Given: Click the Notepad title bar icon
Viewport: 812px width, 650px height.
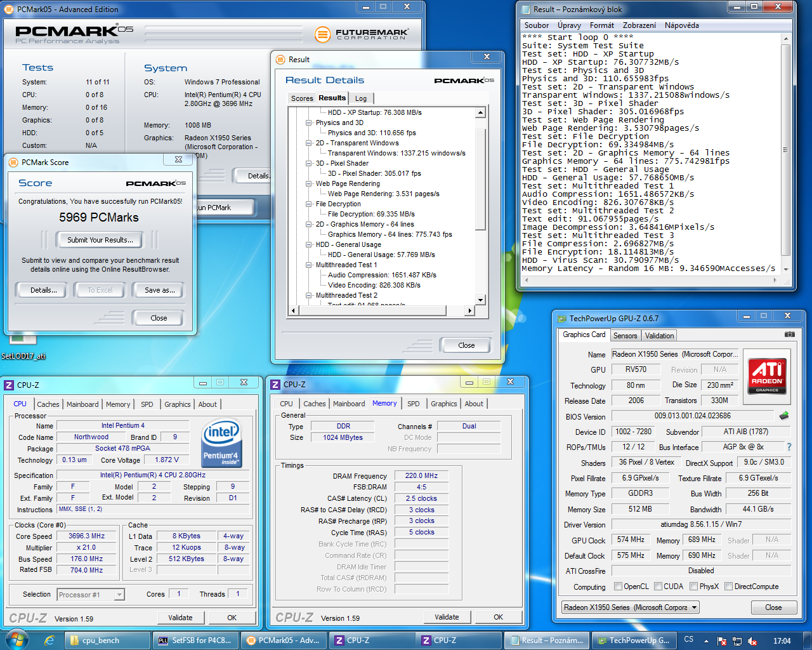Looking at the screenshot, I should pyautogui.click(x=526, y=10).
